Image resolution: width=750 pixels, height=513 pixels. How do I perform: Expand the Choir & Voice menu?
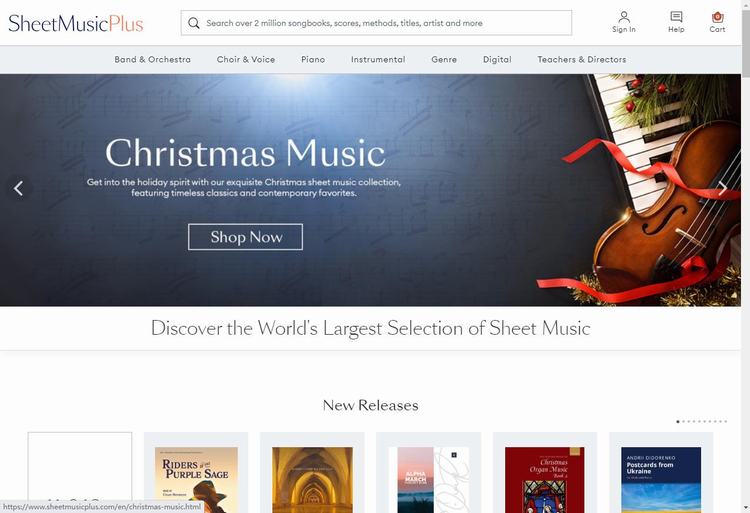click(246, 60)
